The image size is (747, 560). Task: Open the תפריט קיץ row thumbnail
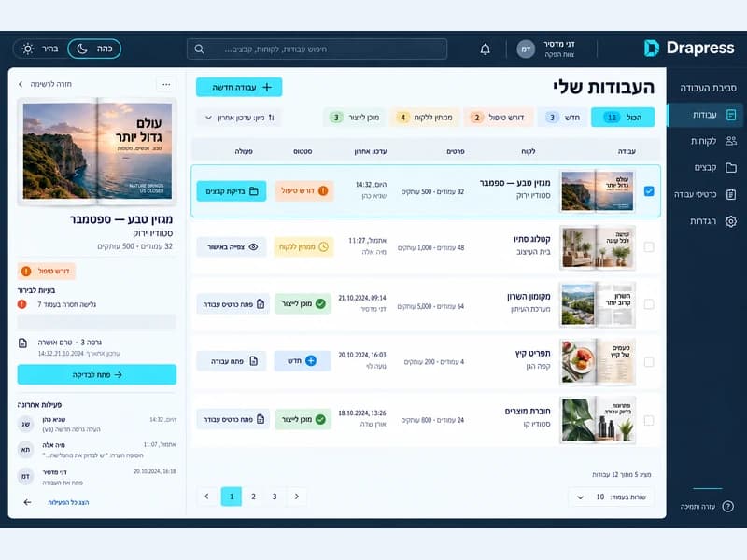pos(598,362)
